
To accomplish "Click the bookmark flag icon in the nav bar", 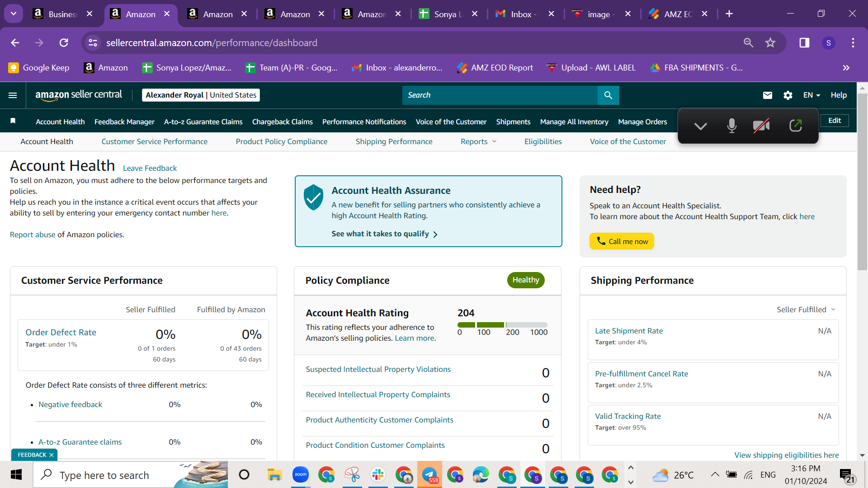I will click(13, 121).
